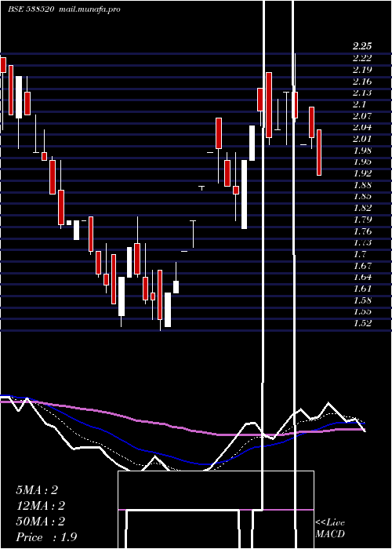Select the 2.16 price axis label
This screenshot has height=549, width=392.
[x=362, y=82]
